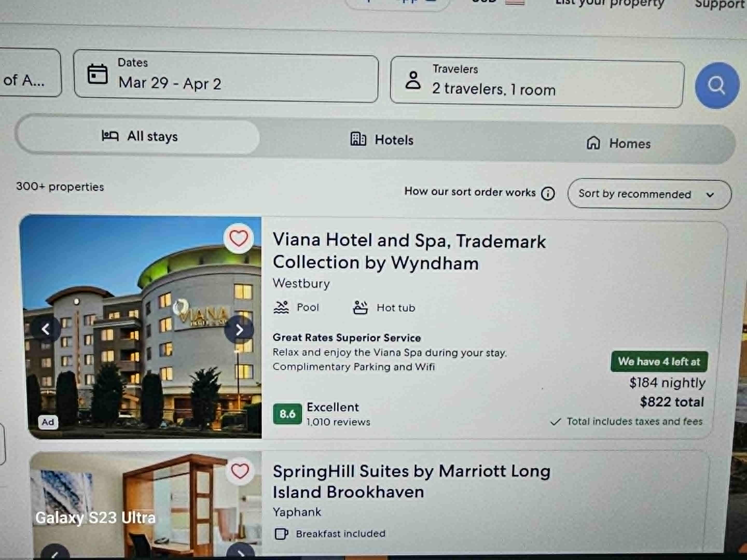Click the Viana Hotel building photo

[x=142, y=327]
